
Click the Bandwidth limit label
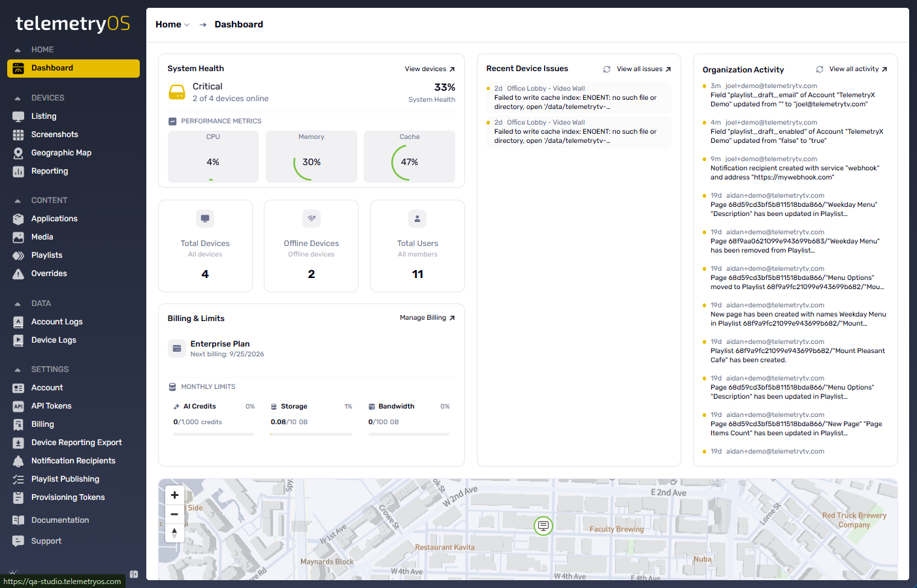396,407
